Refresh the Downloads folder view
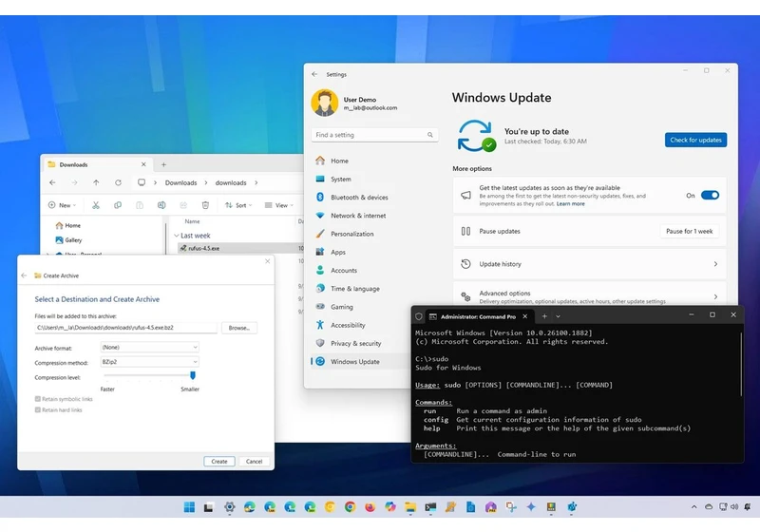 [118, 182]
